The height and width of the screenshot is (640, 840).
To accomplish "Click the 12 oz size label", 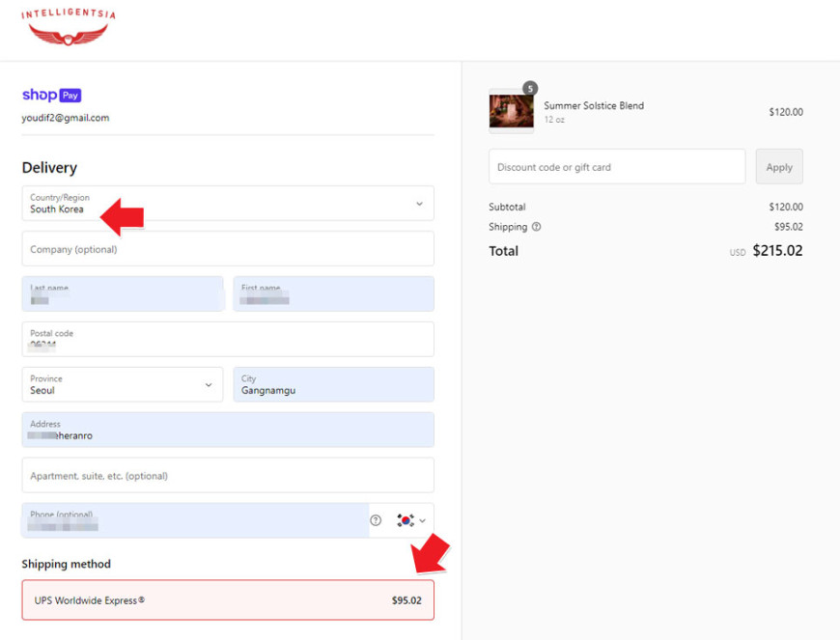I will click(x=554, y=120).
